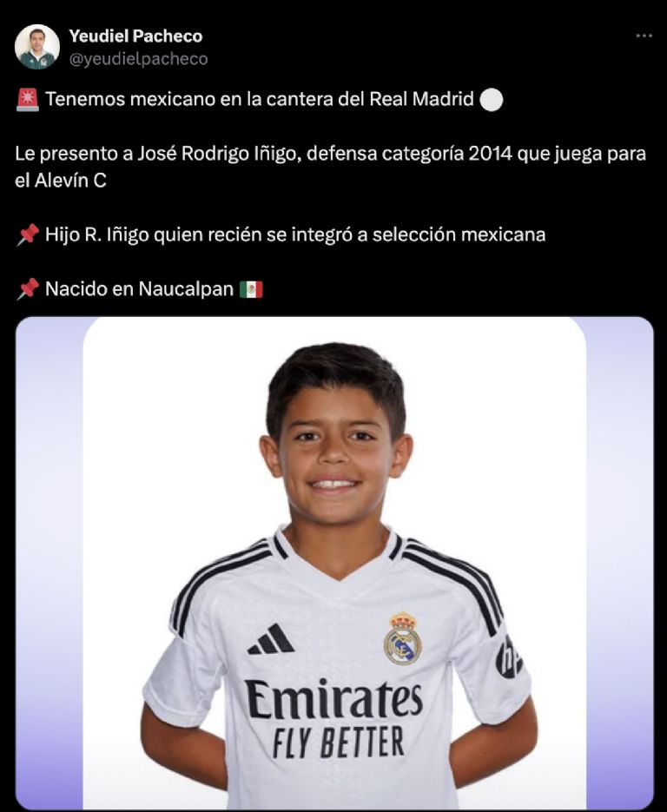Screen dimensions: 667x812
Task: Click the Nacido en Naucalpan text
Action: coord(139,289)
